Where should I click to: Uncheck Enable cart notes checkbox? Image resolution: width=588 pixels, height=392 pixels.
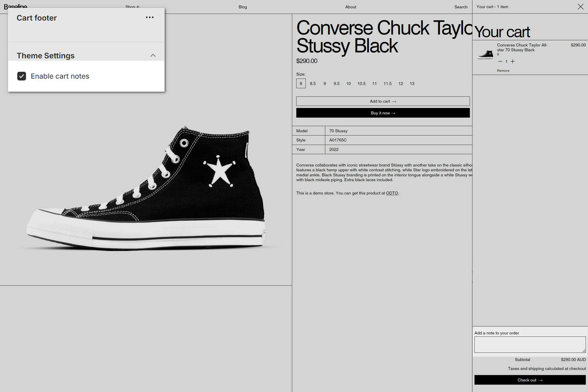(22, 76)
